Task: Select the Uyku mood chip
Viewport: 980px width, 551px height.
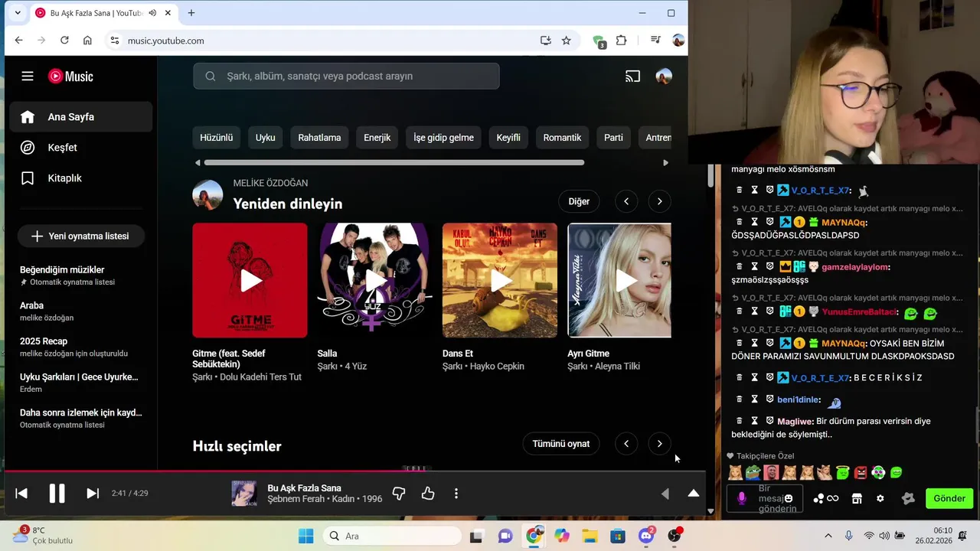Action: click(265, 138)
